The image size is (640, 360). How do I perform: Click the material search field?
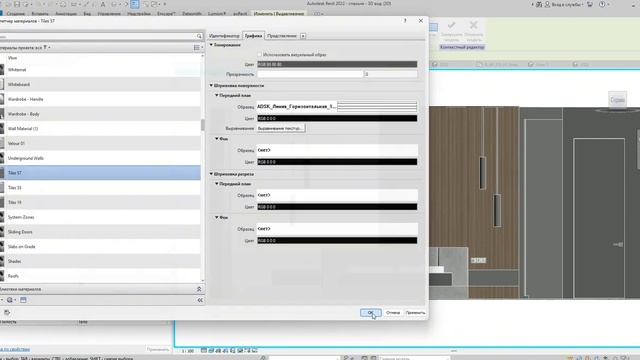tap(98, 36)
